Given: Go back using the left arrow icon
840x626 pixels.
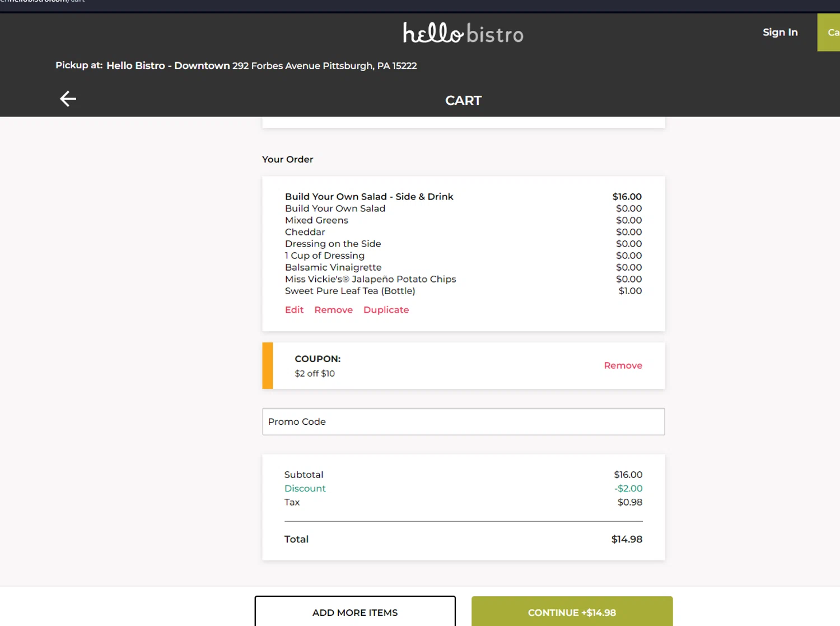Looking at the screenshot, I should 68,99.
